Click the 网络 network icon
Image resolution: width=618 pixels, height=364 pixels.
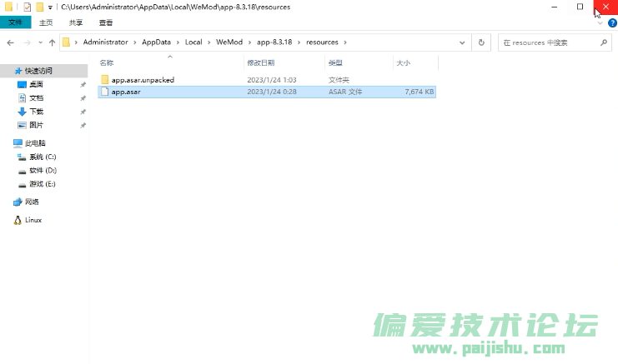tap(18, 202)
